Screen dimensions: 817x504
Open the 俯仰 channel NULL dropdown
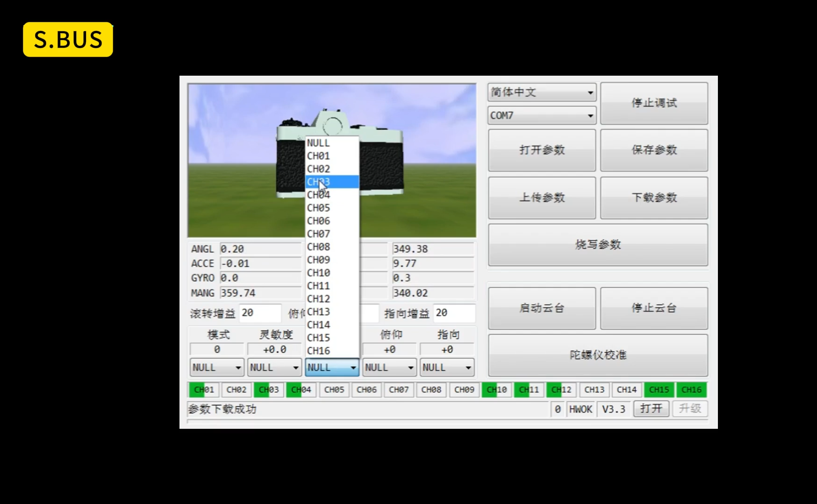[389, 368]
